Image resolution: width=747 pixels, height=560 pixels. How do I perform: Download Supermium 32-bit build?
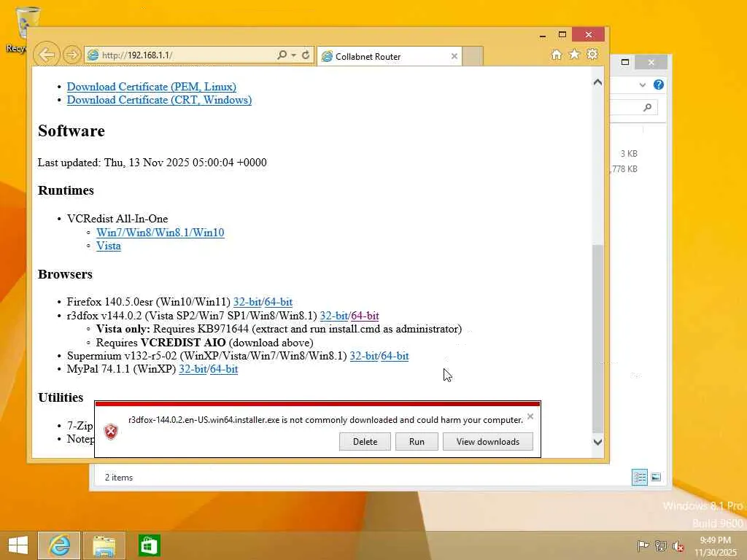pos(364,356)
